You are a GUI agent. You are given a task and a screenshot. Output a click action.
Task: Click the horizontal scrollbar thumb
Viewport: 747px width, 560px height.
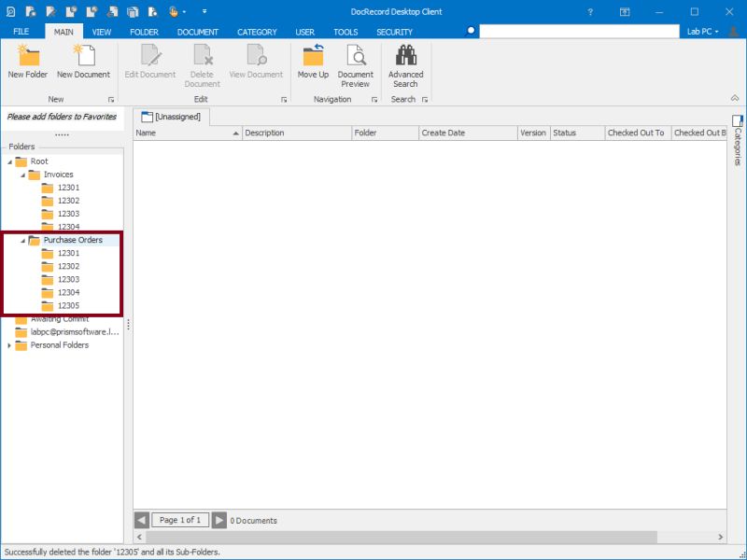point(402,537)
